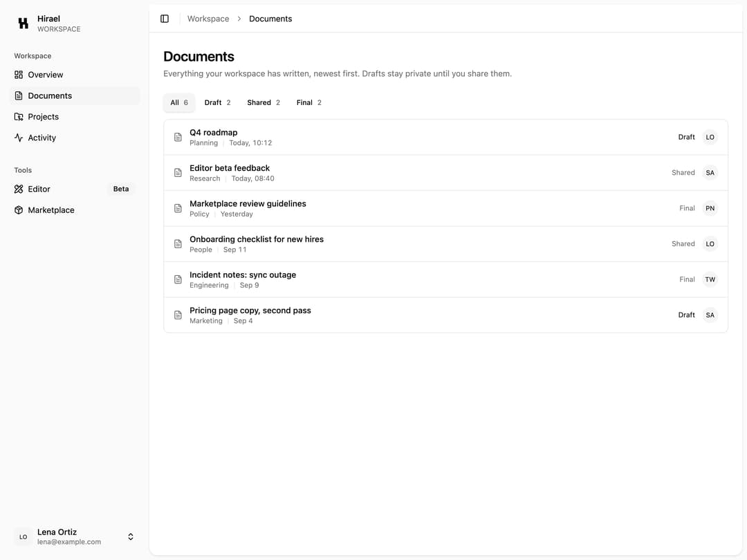
Task: Switch to the Draft tab
Action: point(217,102)
